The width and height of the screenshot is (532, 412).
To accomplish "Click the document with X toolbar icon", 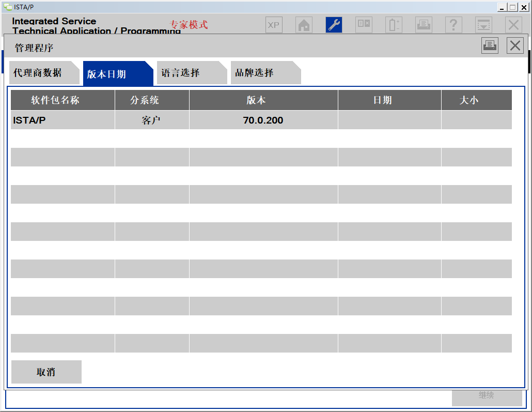I will point(364,25).
